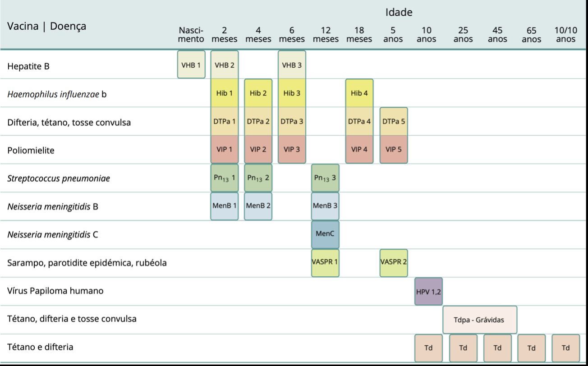588x366 pixels.
Task: Select the Hib 4 vaccine cell
Action: pyautogui.click(x=359, y=93)
